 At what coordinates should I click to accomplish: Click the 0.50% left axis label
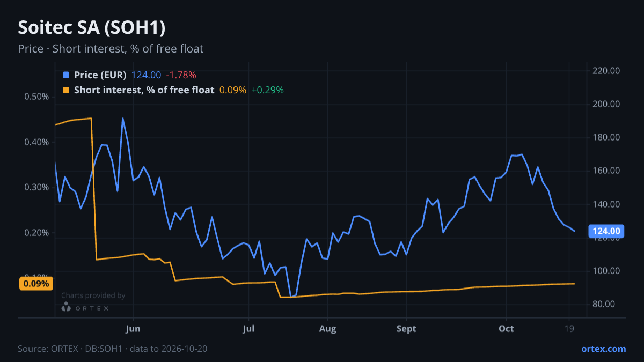[37, 97]
